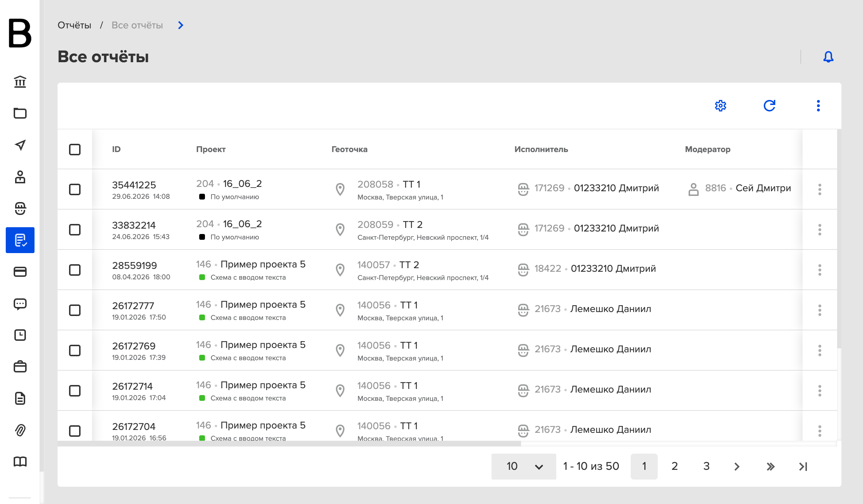Screen dimensions: 863x504
Task: Select checkbox for report 26172714
Action: [75, 391]
